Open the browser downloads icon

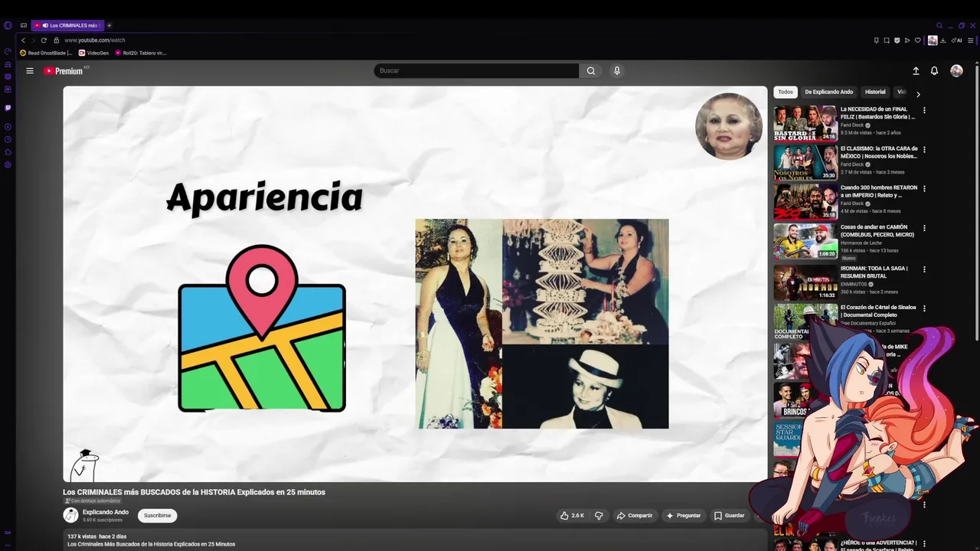pyautogui.click(x=943, y=41)
